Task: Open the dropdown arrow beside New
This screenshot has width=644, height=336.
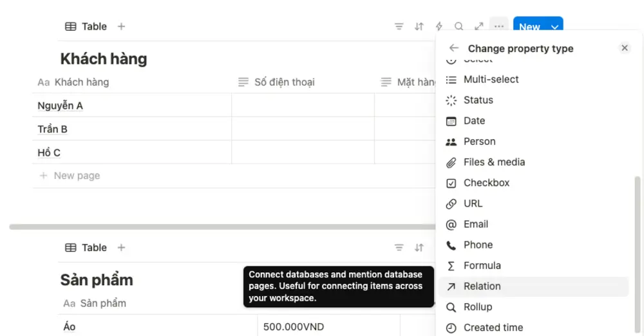Action: (x=555, y=27)
